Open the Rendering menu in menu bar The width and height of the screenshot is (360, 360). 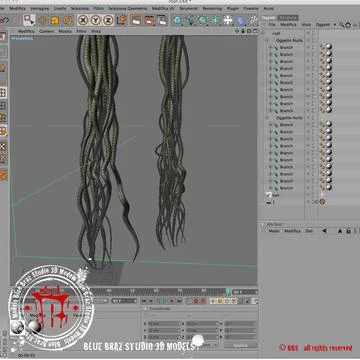click(212, 8)
